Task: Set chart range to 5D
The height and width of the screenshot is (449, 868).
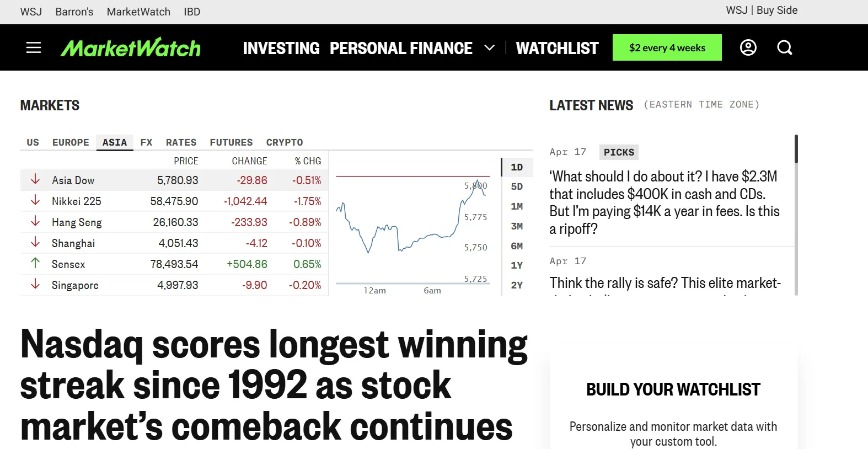Action: pos(517,186)
